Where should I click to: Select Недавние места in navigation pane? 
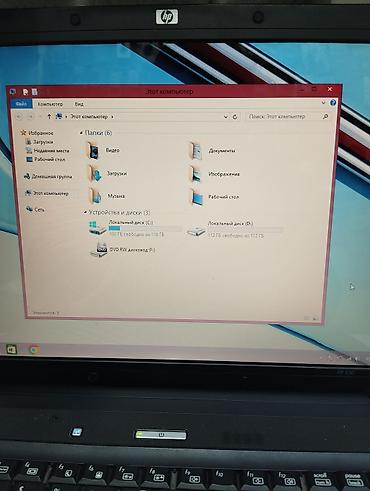pyautogui.click(x=51, y=151)
